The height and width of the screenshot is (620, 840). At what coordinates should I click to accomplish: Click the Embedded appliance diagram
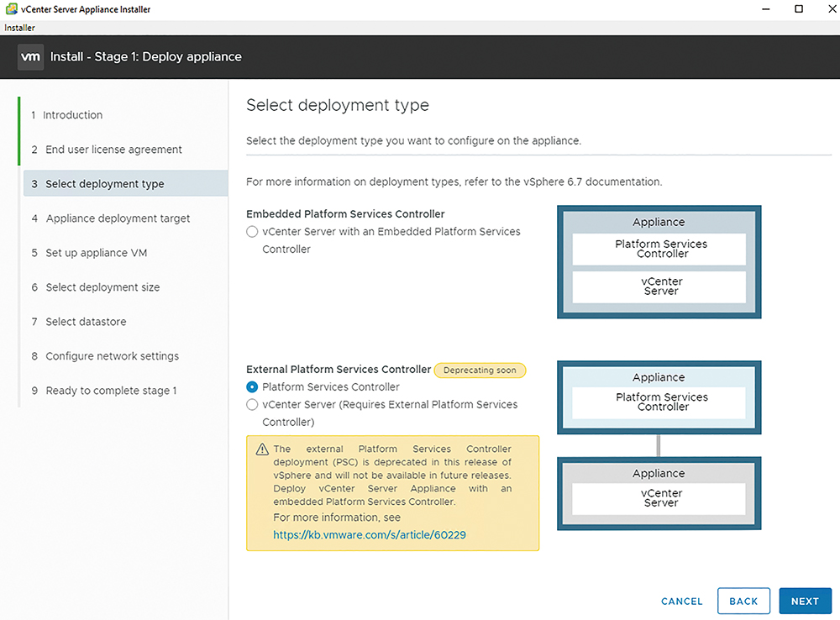(x=659, y=262)
